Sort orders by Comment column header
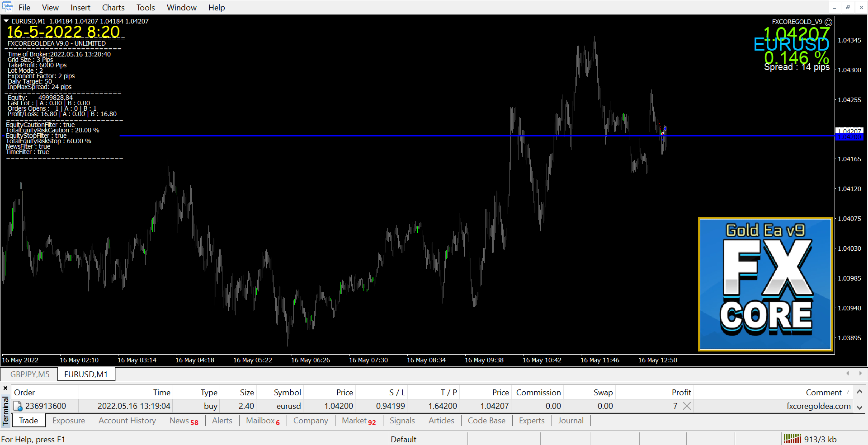Image resolution: width=868 pixels, height=445 pixels. coord(823,393)
